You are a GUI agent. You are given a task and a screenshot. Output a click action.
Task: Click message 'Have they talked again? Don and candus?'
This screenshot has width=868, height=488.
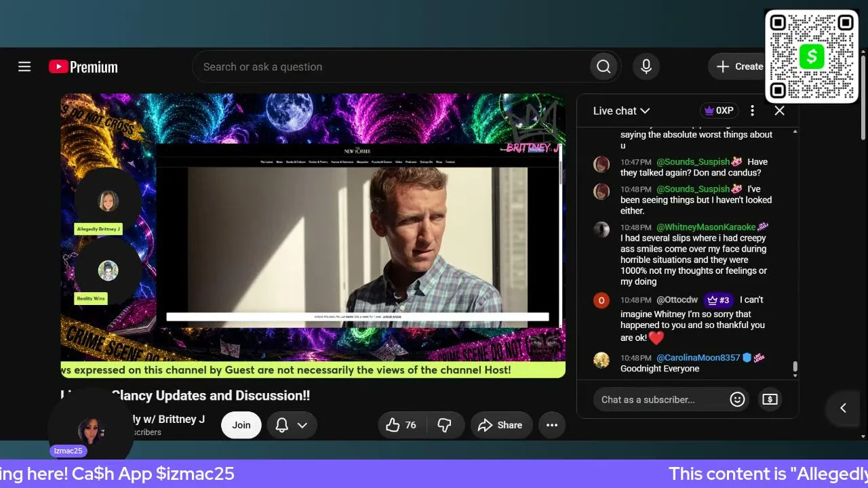694,167
